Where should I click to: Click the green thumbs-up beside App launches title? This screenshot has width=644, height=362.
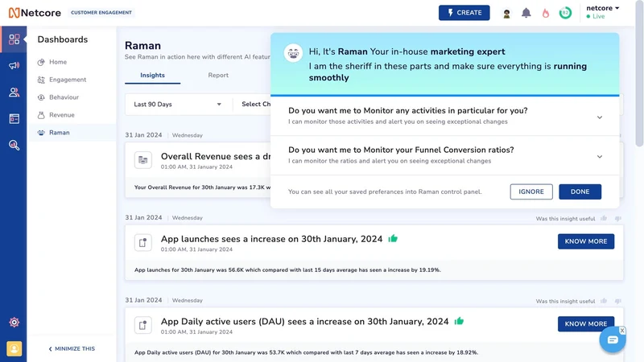click(393, 238)
